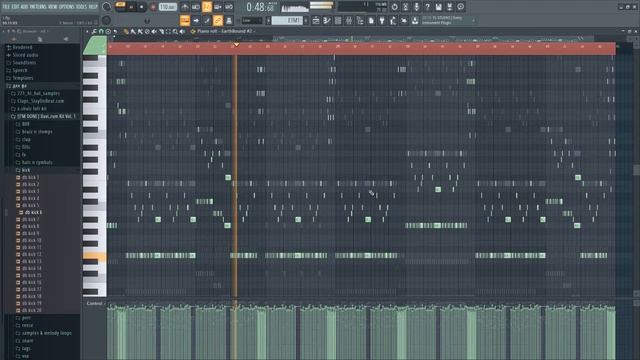Click the playhead marker in the timeline

click(x=236, y=44)
